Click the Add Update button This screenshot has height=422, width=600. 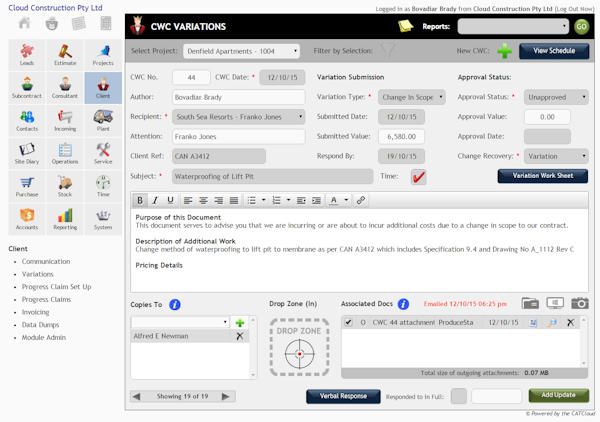click(558, 395)
